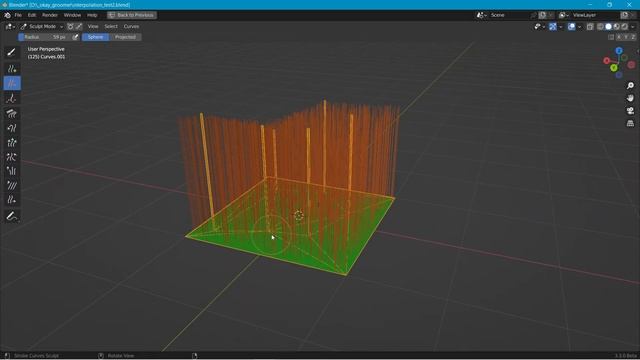
Task: Select the Smooth sculpt tool
Action: (x=12, y=185)
